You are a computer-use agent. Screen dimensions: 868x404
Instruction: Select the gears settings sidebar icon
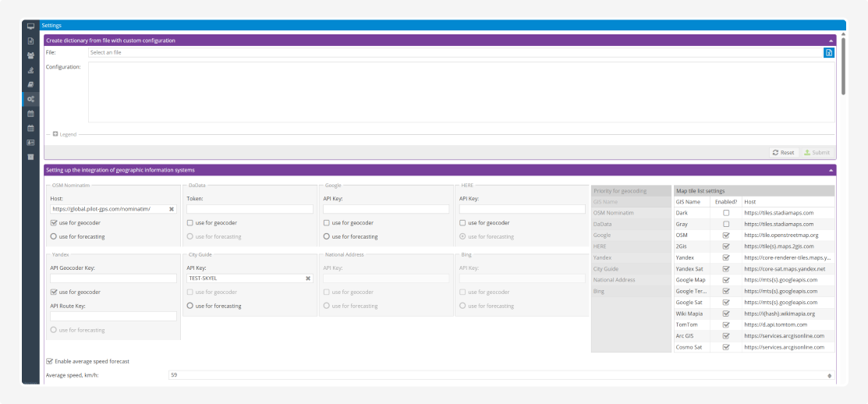point(30,99)
